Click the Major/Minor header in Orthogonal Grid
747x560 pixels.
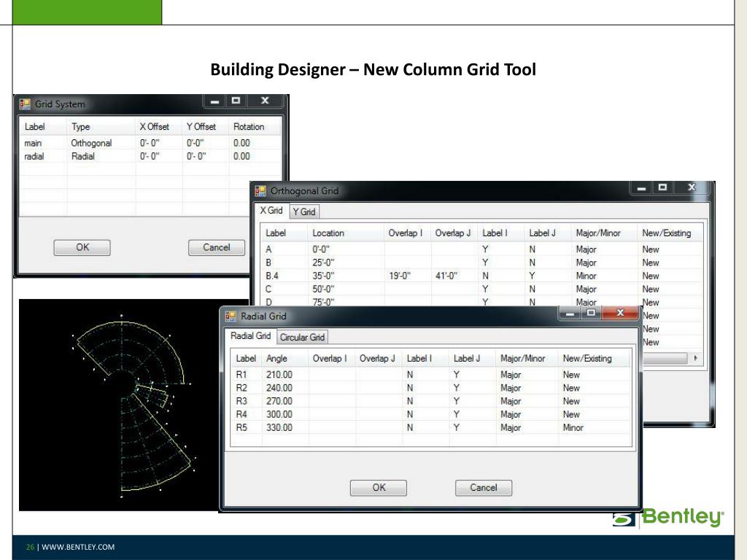(x=604, y=233)
